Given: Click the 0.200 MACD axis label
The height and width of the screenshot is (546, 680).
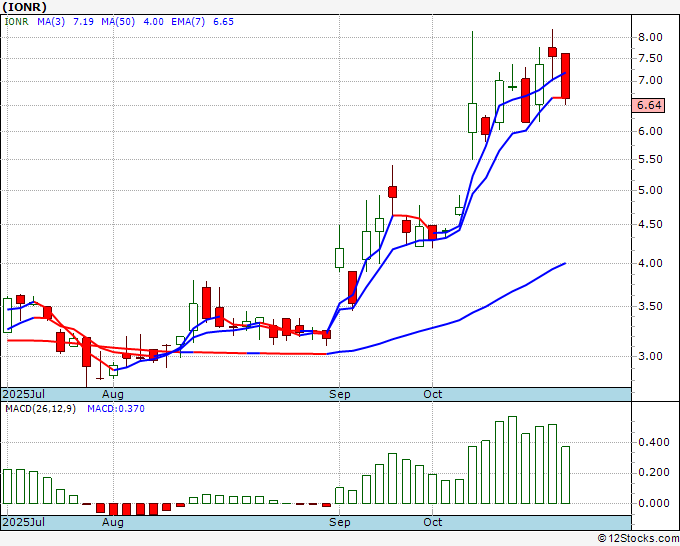Looking at the screenshot, I should (654, 472).
